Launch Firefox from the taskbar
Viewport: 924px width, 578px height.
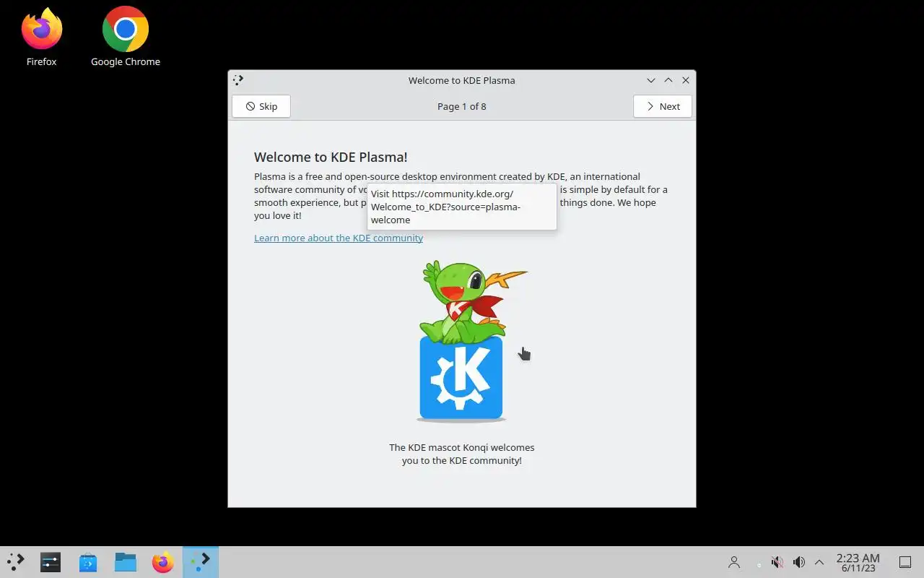163,562
